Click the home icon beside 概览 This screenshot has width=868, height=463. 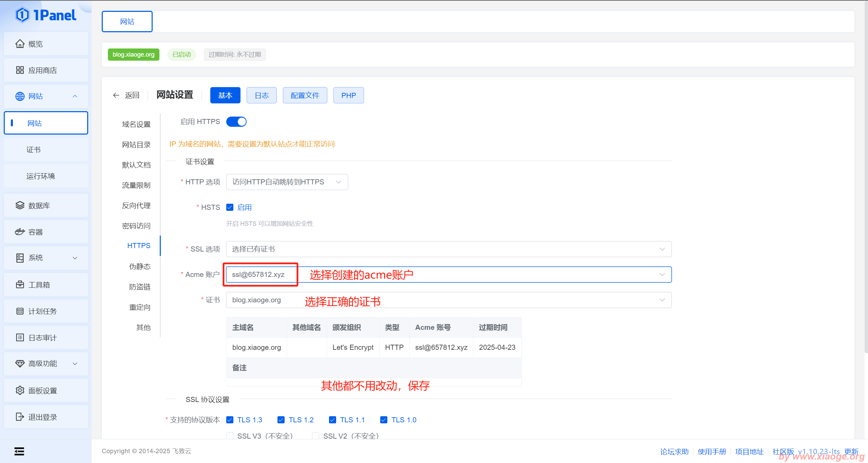coord(20,44)
